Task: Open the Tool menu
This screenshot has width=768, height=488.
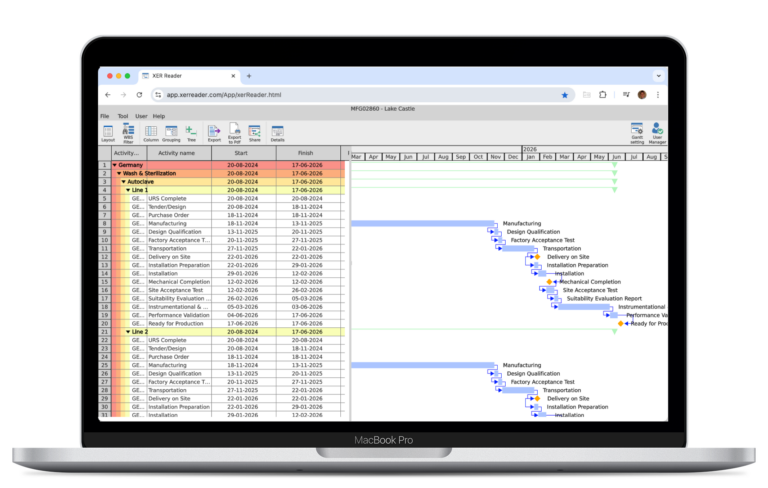Action: [x=122, y=116]
